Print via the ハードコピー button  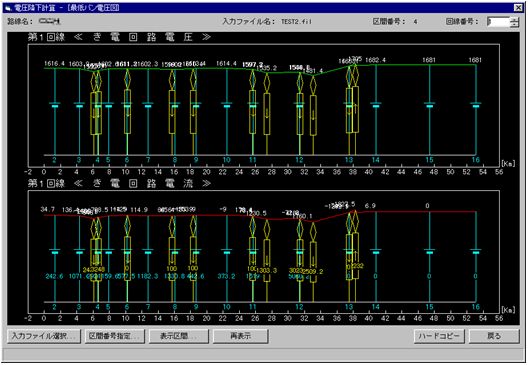pos(439,336)
